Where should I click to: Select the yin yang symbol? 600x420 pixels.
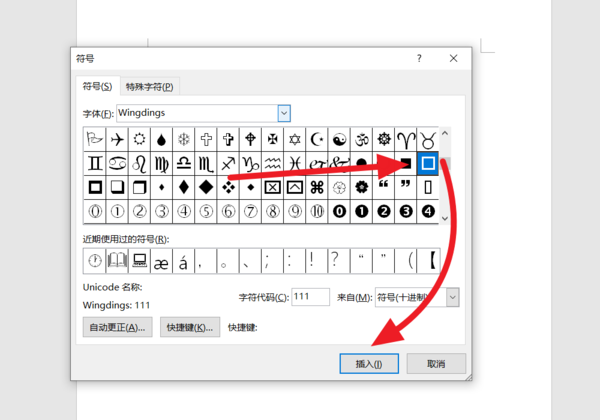[339, 140]
